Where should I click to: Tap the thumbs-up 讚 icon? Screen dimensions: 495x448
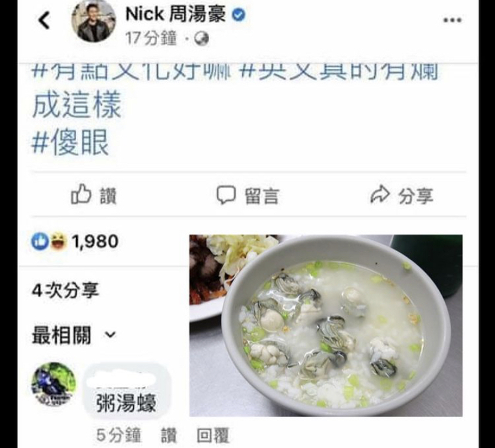click(81, 194)
